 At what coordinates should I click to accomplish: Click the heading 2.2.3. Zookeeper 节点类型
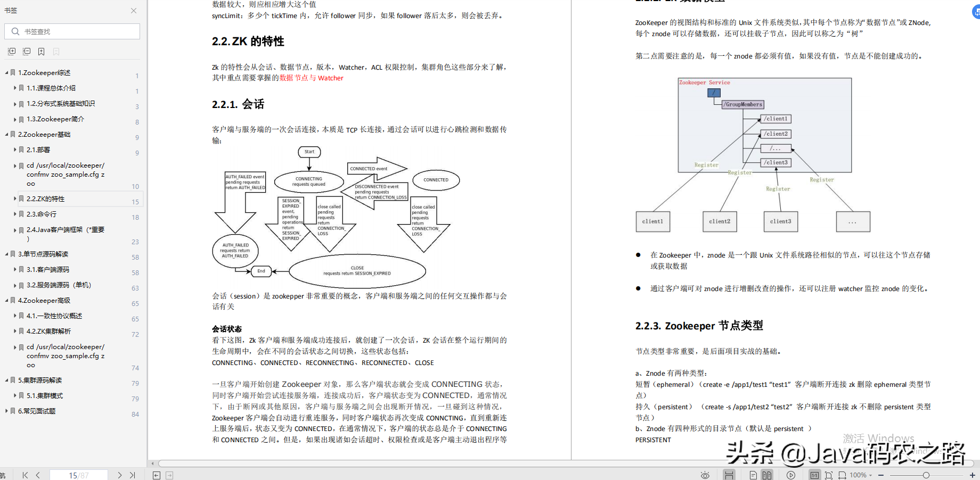699,326
